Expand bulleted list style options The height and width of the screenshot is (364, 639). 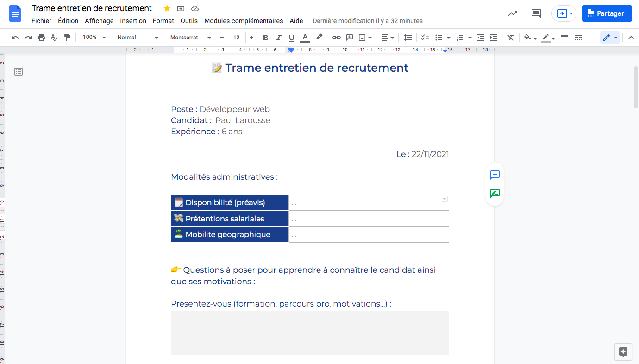tap(449, 38)
